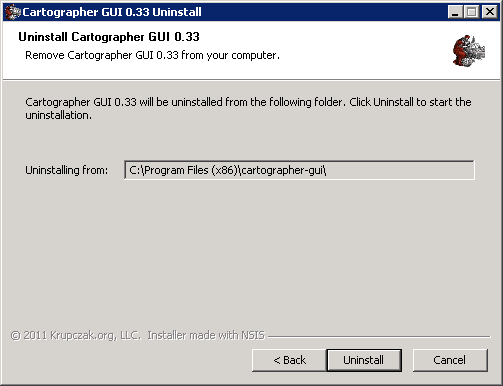This screenshot has height=386, width=503.
Task: Click the horizontal separator line beside branding
Action: [379, 336]
